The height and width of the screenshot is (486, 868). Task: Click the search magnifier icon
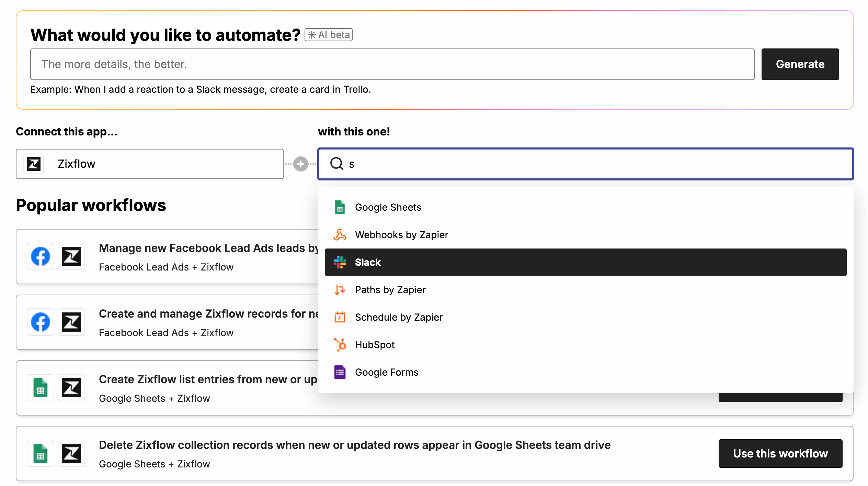point(336,164)
